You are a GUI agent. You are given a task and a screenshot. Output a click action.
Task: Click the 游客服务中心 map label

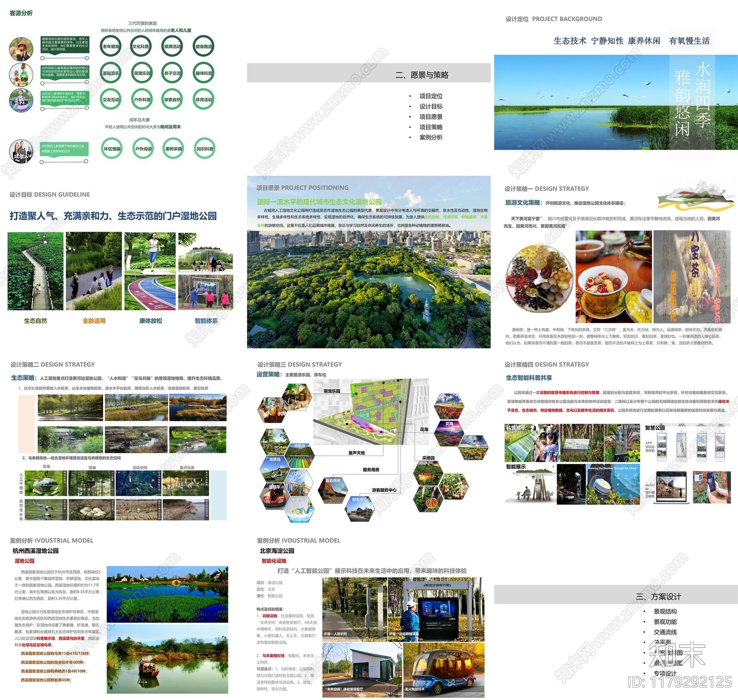(384, 490)
